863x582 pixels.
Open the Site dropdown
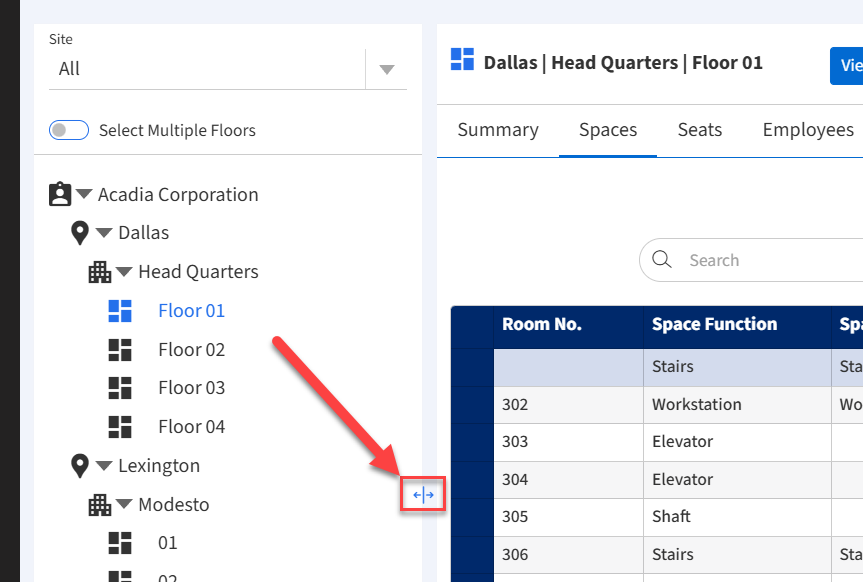point(387,69)
